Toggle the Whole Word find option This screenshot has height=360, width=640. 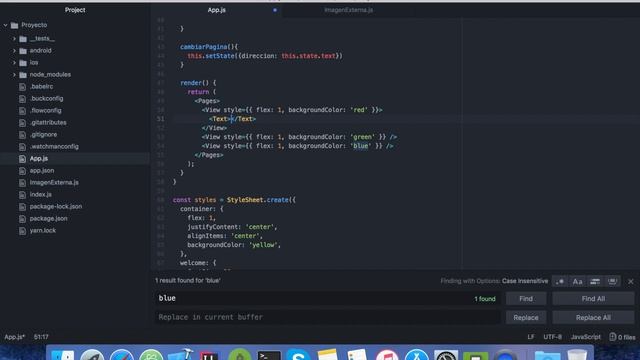612,281
